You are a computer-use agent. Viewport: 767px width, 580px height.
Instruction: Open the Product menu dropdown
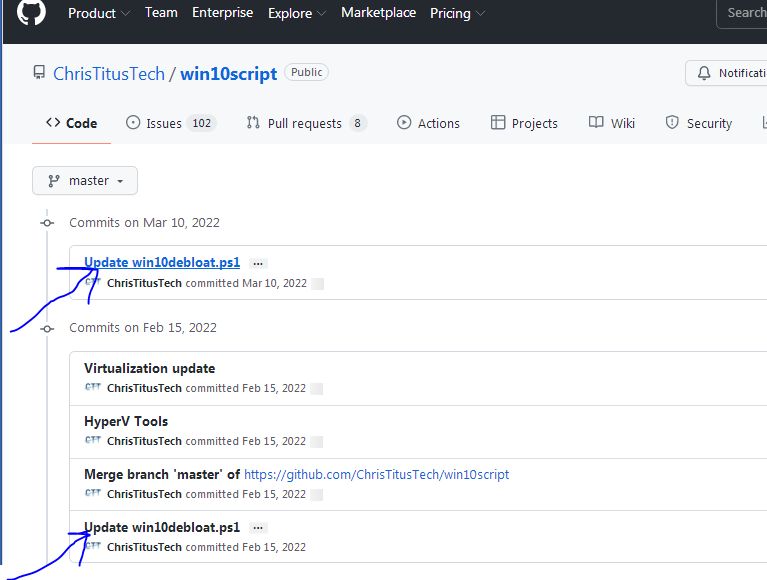[99, 13]
